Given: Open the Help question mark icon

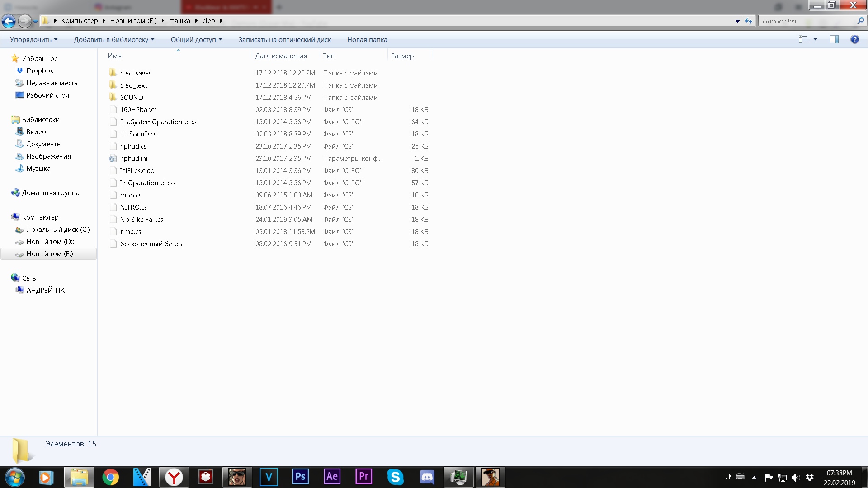Looking at the screenshot, I should pyautogui.click(x=854, y=39).
